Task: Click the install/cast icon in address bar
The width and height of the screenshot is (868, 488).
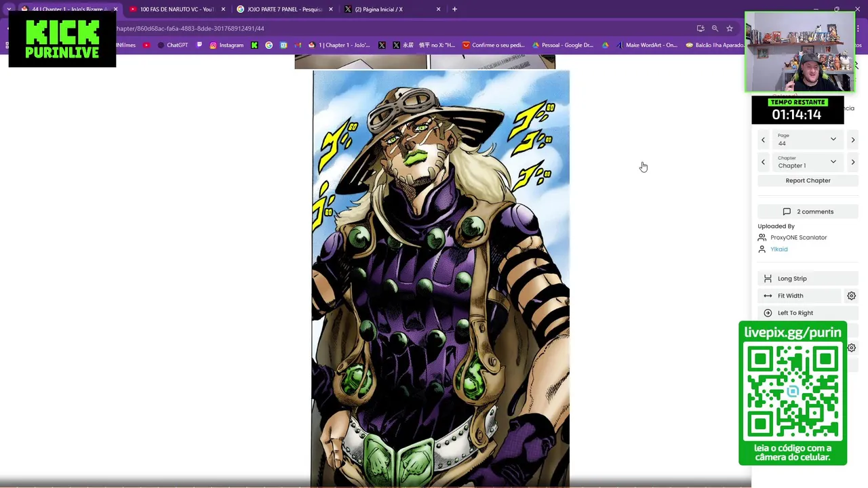Action: 701,28
